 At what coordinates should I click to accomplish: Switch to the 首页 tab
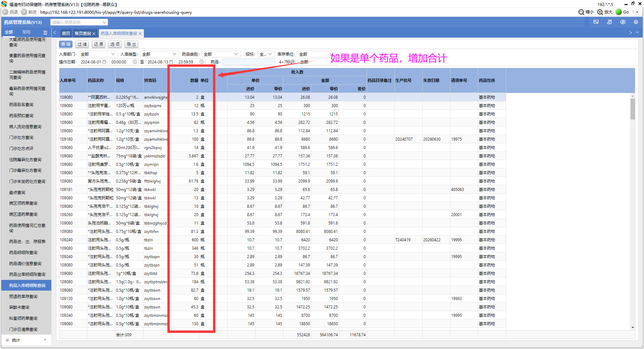coord(66,34)
